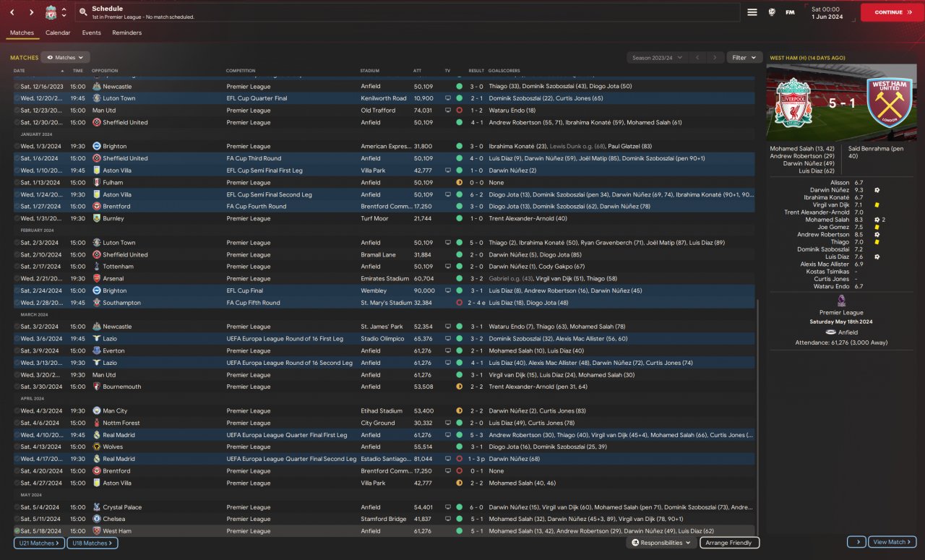Click the Arrange Friendly button
Screen dimensions: 925x560
pyautogui.click(x=729, y=543)
